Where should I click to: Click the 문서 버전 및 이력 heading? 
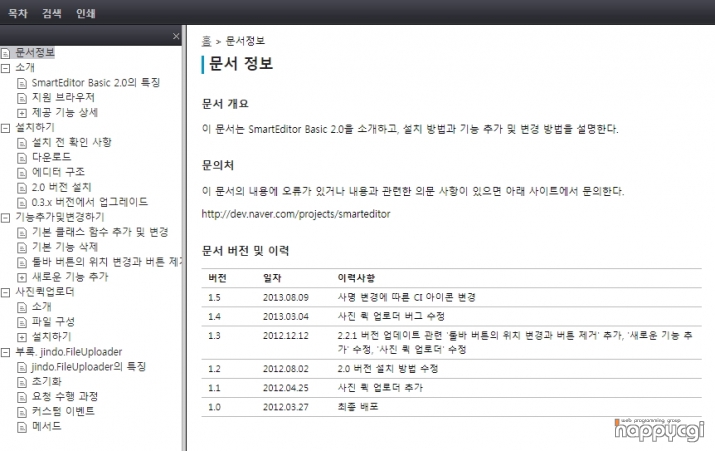pyautogui.click(x=245, y=250)
